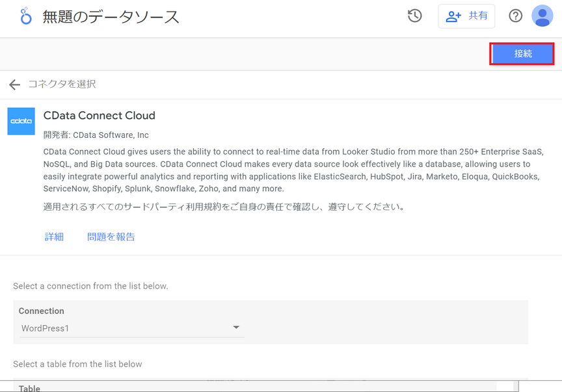Expand the Connection dropdown arrow
Image resolution: width=562 pixels, height=392 pixels.
coord(236,327)
